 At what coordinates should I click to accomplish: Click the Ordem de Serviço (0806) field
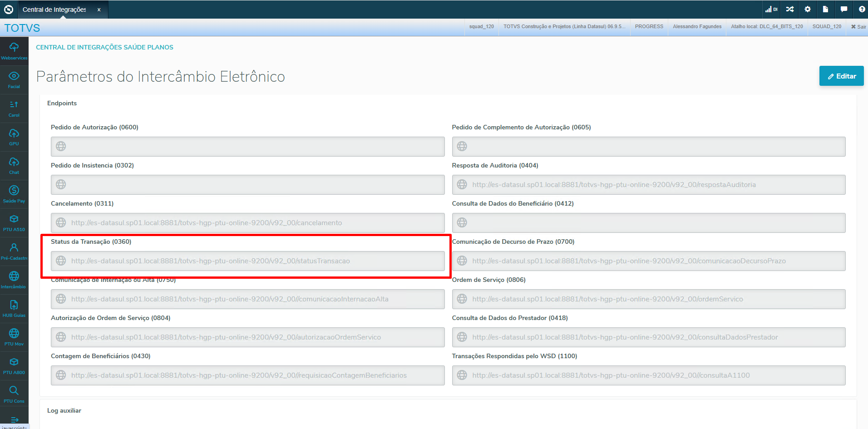(648, 299)
